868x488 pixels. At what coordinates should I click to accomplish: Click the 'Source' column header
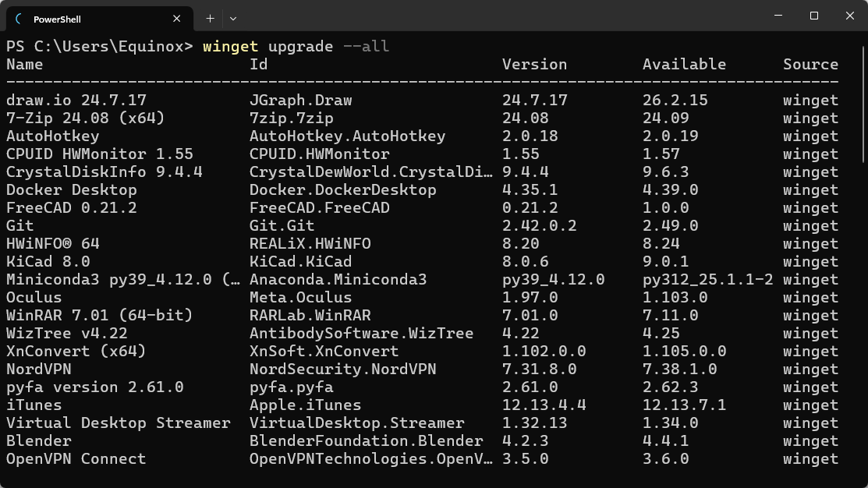810,64
